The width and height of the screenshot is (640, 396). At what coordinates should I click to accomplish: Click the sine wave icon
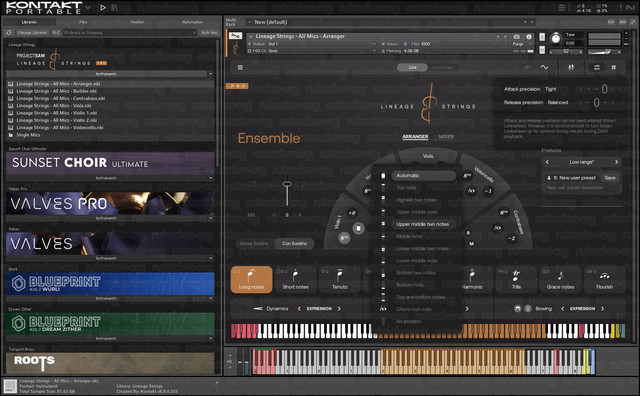(x=544, y=67)
